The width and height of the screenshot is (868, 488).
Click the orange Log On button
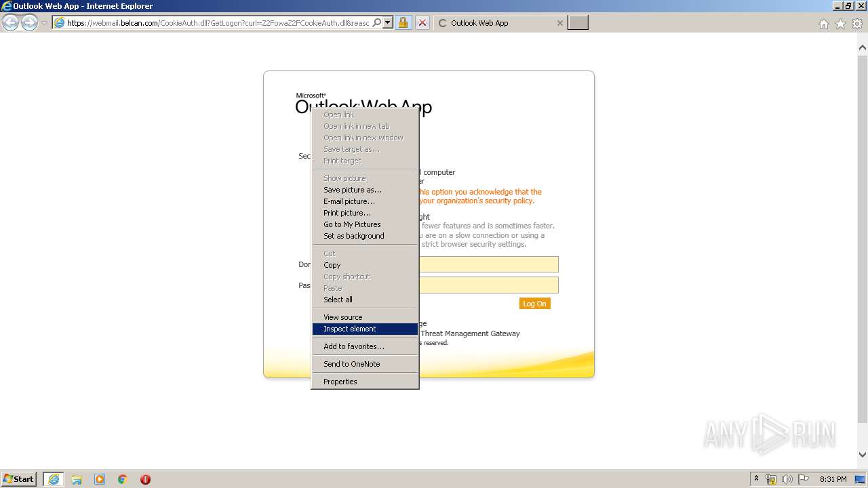pos(534,304)
